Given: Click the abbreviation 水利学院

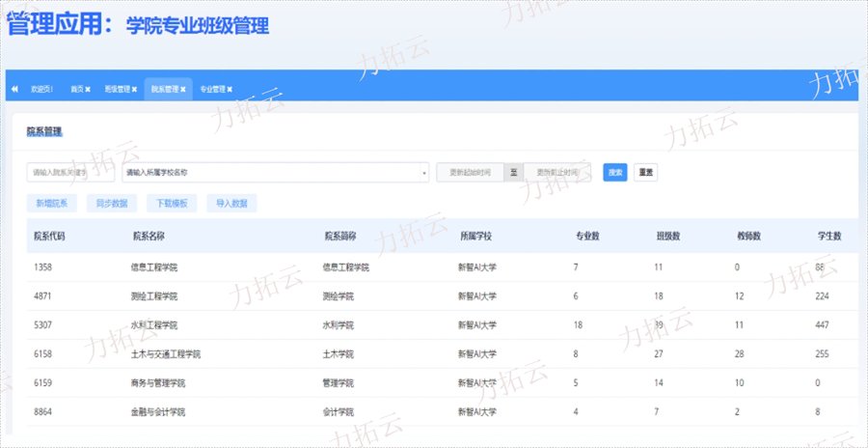Looking at the screenshot, I should (338, 325).
